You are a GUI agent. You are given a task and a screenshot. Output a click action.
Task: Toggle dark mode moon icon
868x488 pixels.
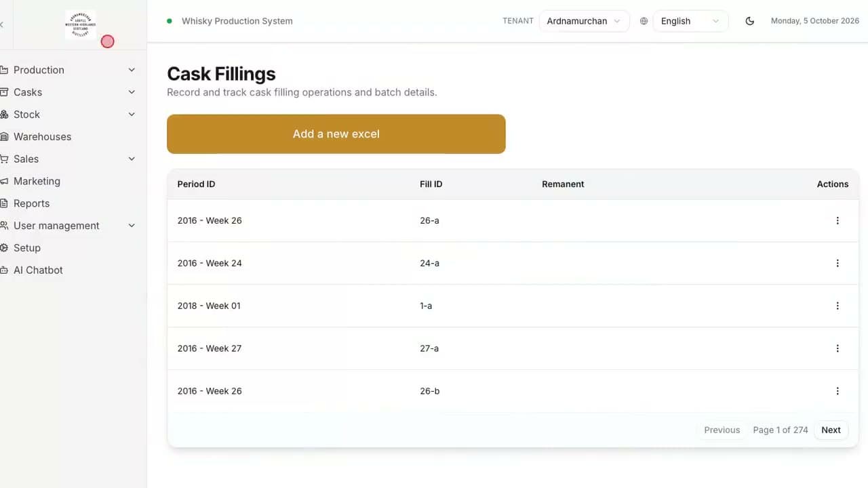coord(750,21)
